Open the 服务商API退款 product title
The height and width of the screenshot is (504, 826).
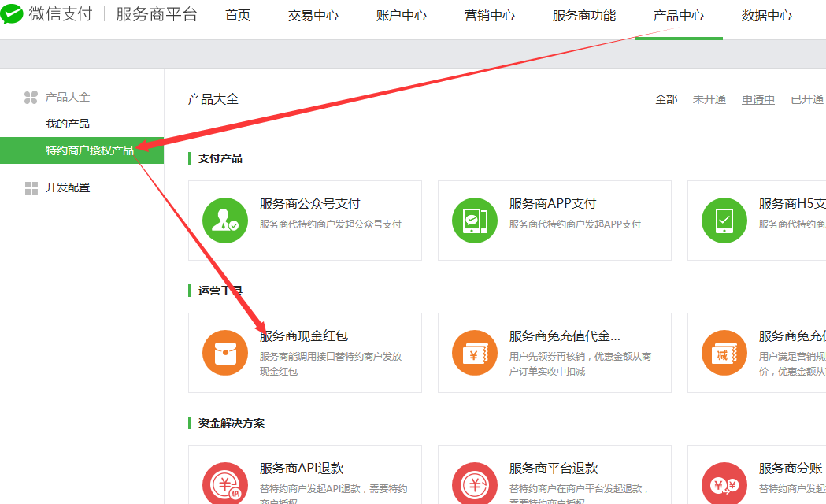[x=302, y=468]
